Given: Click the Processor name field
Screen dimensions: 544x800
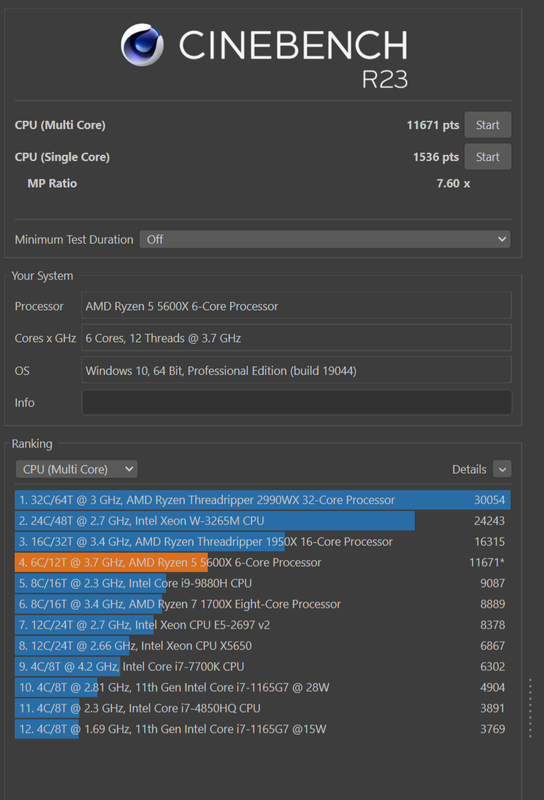Looking at the screenshot, I should [296, 306].
